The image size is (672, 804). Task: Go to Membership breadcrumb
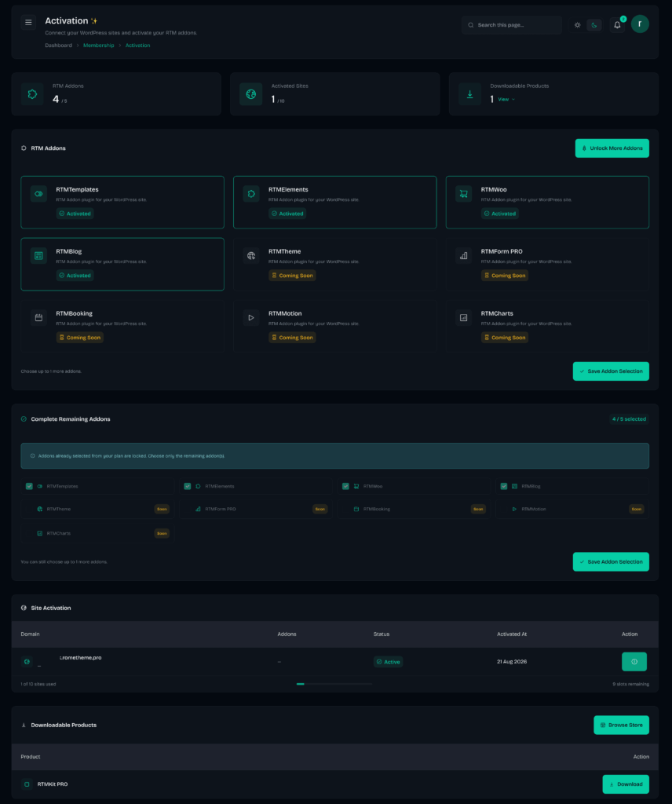click(98, 45)
